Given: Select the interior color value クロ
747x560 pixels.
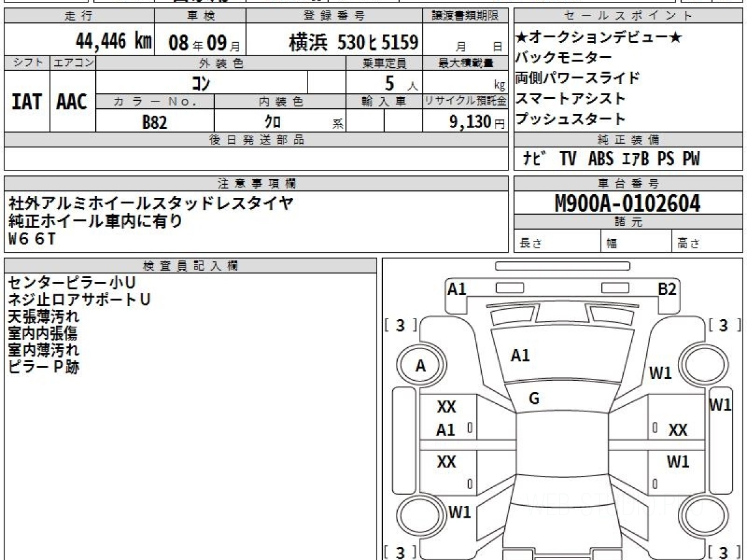Looking at the screenshot, I should [273, 122].
